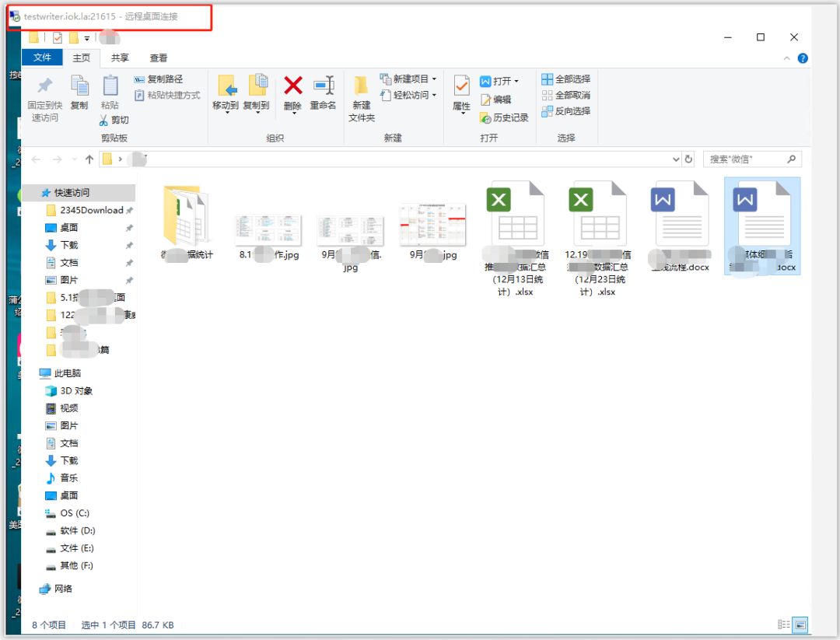Switch to details view in status bar
Viewport: 840px width, 640px height.
pyautogui.click(x=783, y=624)
